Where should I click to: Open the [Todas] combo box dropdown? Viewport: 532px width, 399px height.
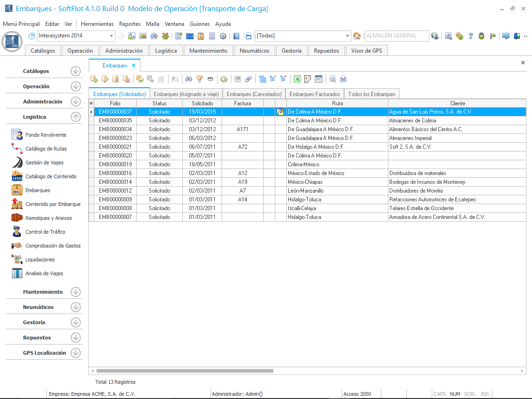[348, 36]
